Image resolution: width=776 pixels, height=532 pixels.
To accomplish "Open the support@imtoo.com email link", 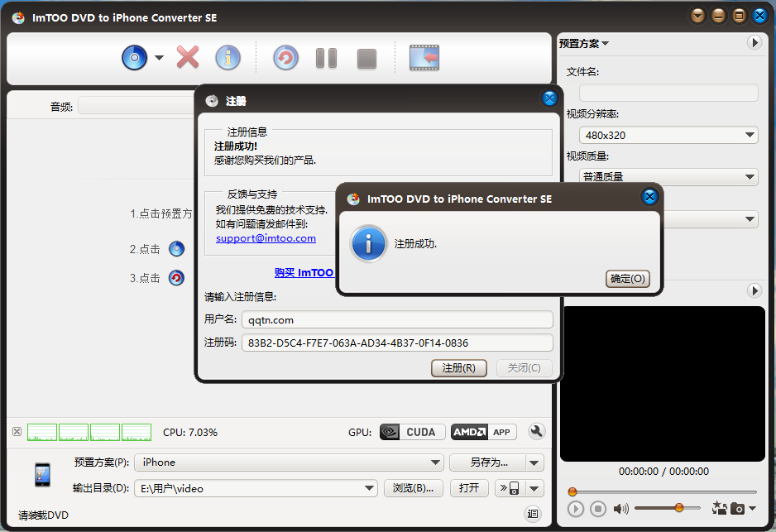I will (266, 238).
